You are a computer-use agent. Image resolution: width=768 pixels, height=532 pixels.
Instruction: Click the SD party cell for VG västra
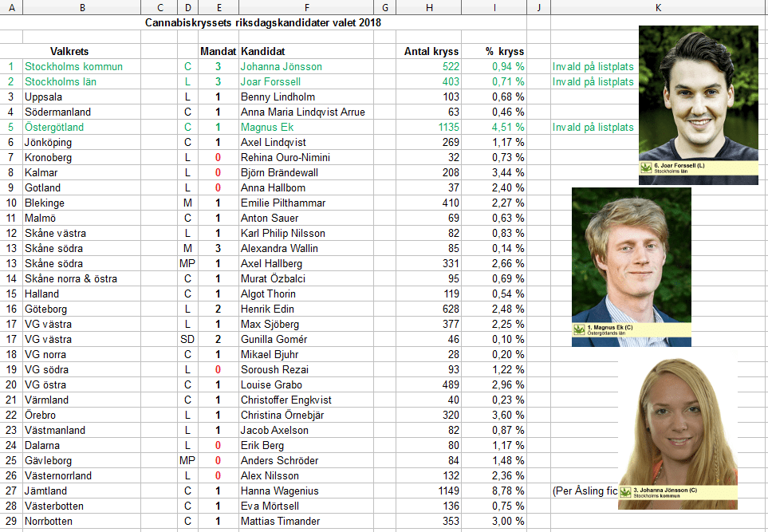(187, 340)
